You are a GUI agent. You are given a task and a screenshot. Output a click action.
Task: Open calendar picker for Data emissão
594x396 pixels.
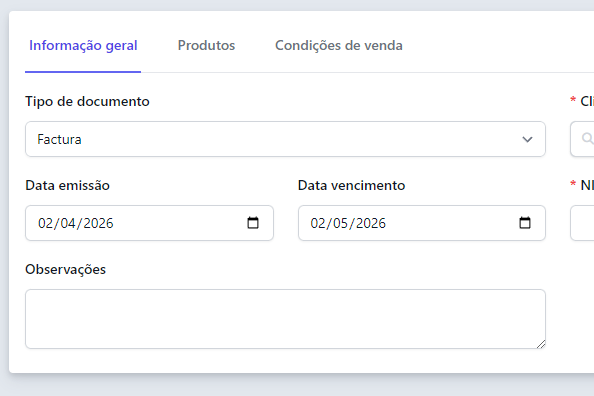(253, 223)
